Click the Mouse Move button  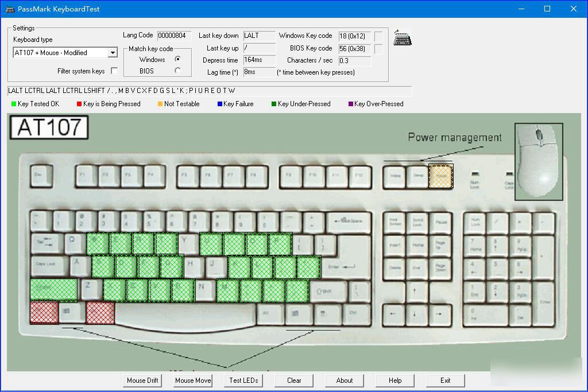193,381
